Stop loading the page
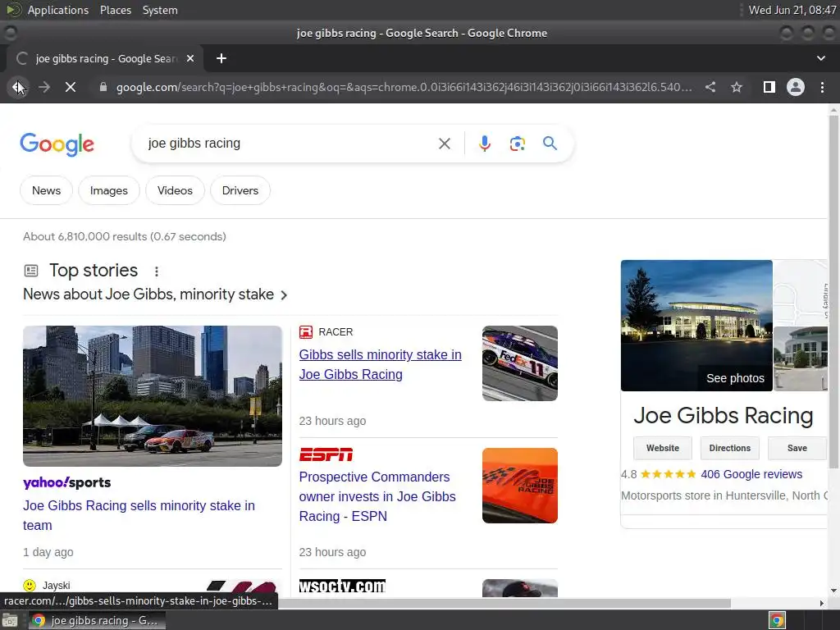Image resolution: width=840 pixels, height=630 pixels. pos(71,87)
